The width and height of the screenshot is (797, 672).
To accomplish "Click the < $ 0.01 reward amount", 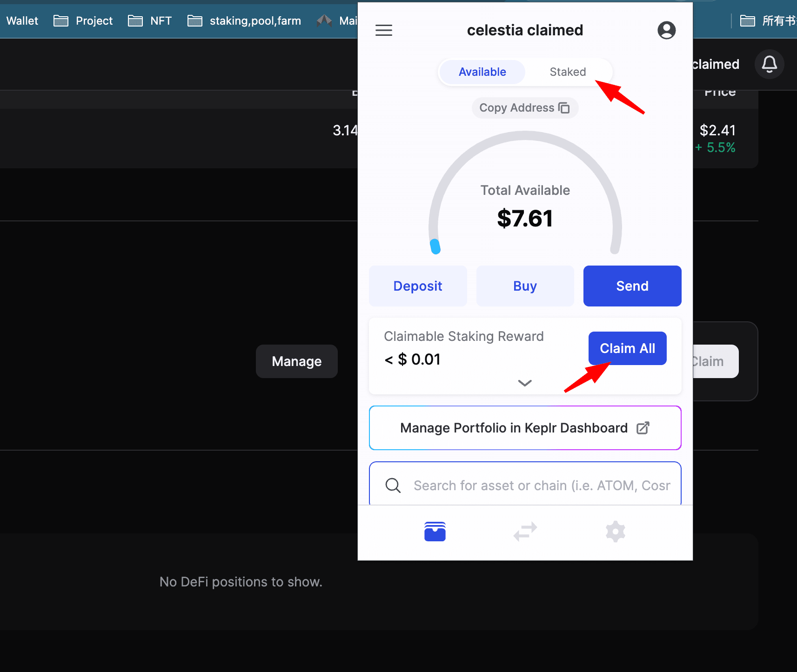I will 412,359.
